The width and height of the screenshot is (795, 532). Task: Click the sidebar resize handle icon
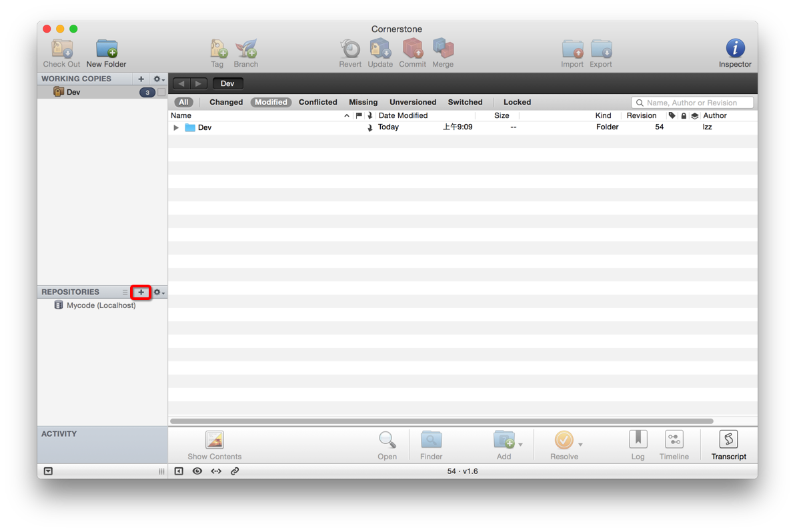(x=161, y=471)
